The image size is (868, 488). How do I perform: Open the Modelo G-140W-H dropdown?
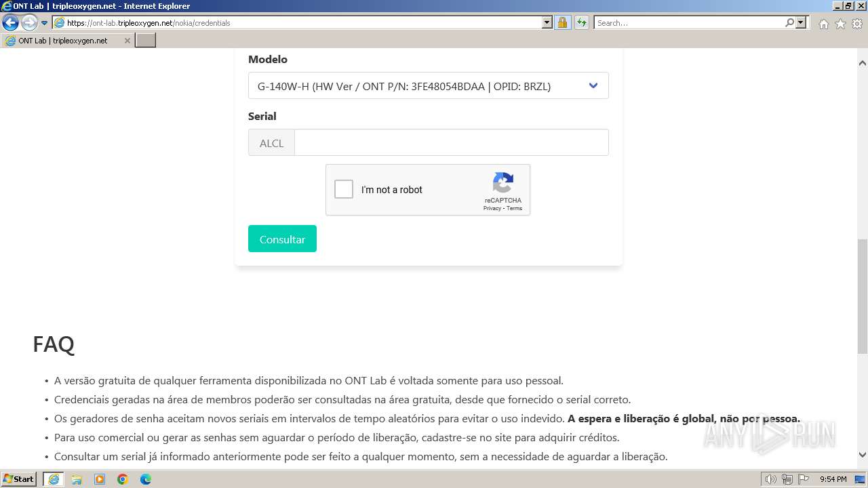[x=428, y=86]
